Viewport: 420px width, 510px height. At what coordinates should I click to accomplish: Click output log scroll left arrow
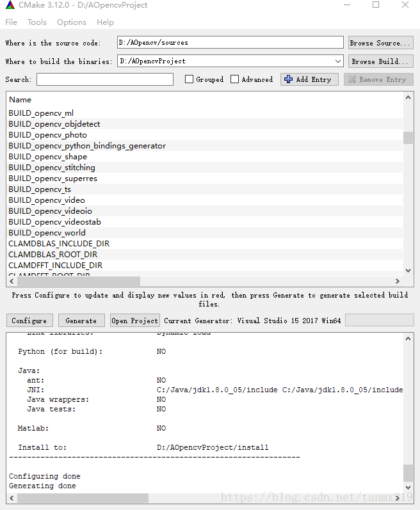coord(12,498)
